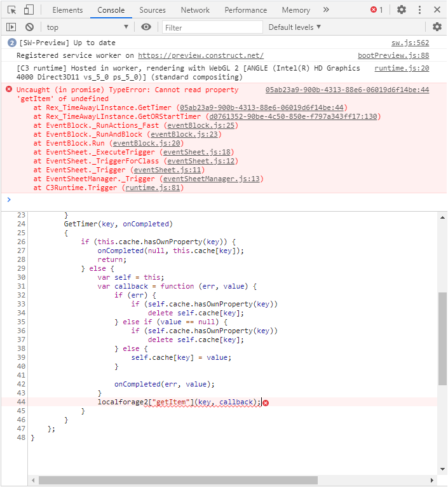Open the three-dot customize DevTools menu
Image resolution: width=448 pixels, height=487 pixels.
tap(419, 10)
